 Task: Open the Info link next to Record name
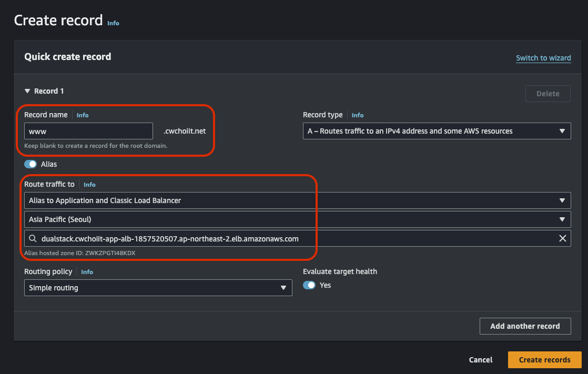click(83, 115)
